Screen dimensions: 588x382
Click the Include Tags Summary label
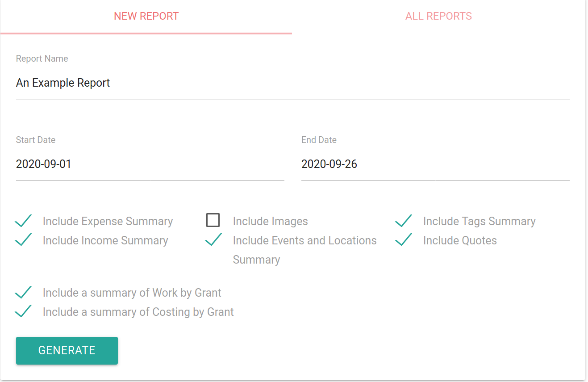point(479,221)
